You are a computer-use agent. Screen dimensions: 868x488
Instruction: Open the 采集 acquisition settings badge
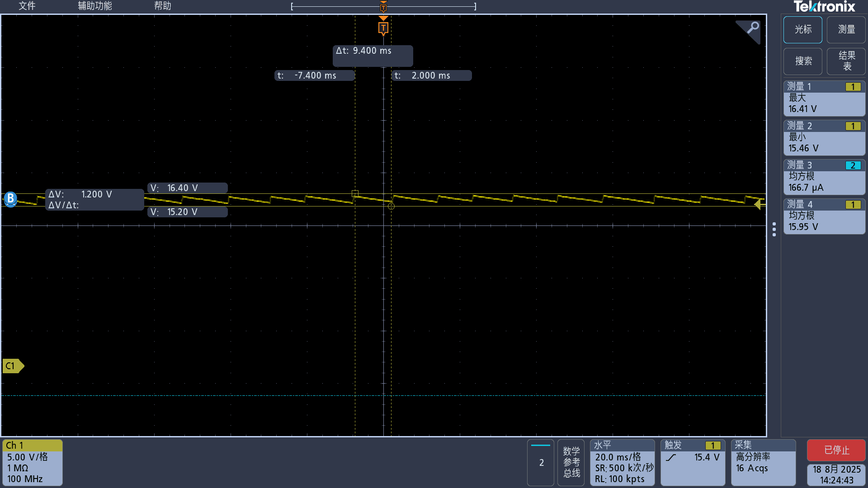point(763,462)
